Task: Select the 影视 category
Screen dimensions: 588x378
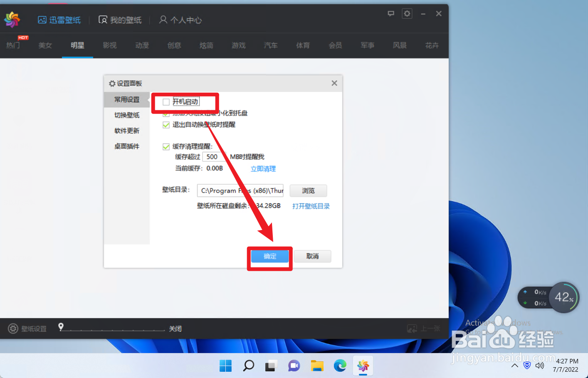Action: tap(110, 45)
